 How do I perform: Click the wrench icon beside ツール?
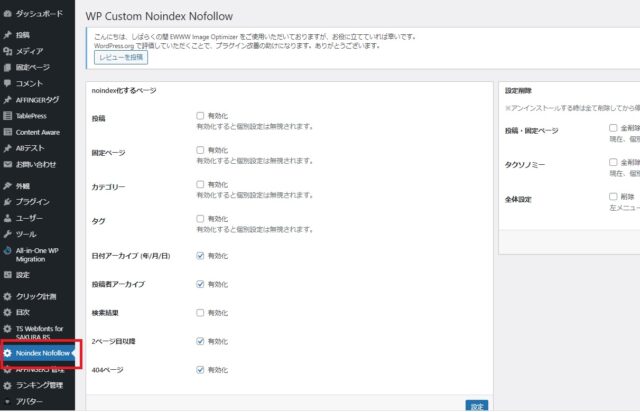[7, 234]
